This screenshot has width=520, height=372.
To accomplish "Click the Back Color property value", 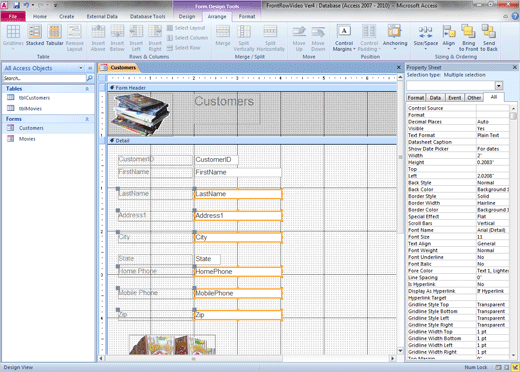I will coord(493,189).
